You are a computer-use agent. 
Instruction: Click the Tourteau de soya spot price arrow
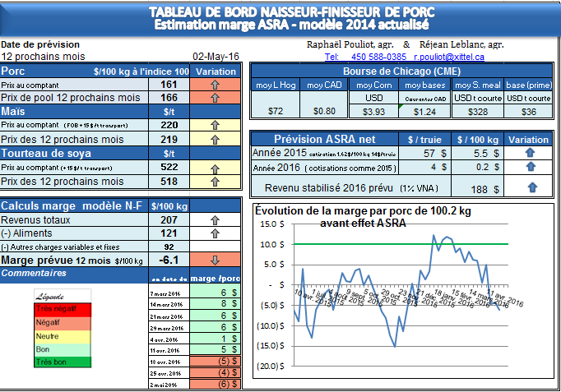click(x=216, y=167)
